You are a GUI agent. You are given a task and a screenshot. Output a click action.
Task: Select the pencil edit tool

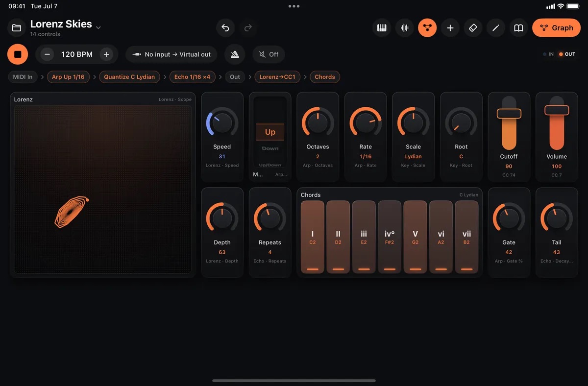[x=496, y=28]
